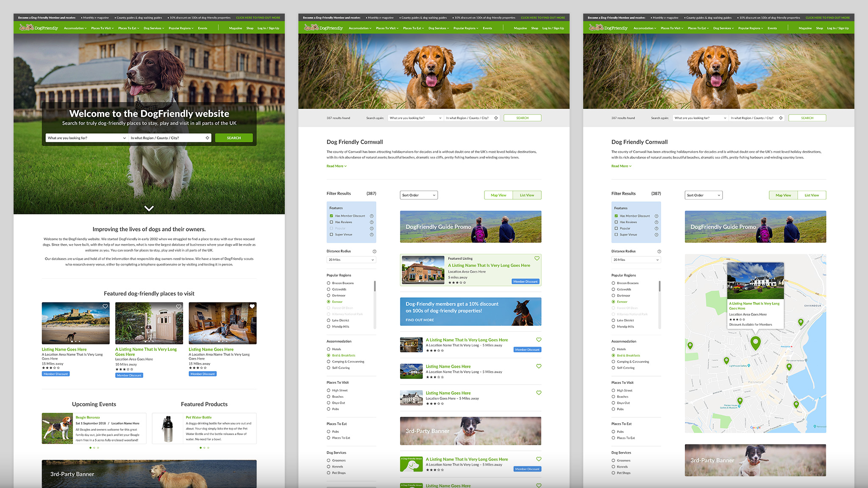
Task: Click the DogFriendly logo on the leftmost page
Action: click(x=39, y=28)
